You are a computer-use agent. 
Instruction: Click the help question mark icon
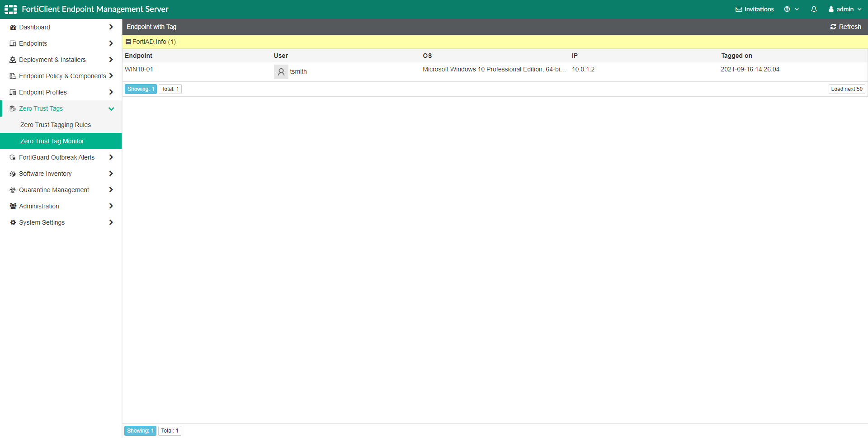click(787, 9)
